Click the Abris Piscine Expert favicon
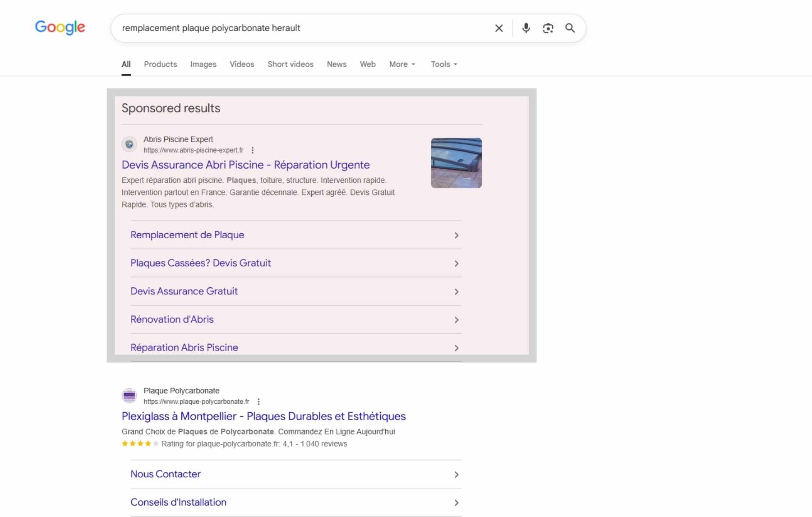Image resolution: width=812 pixels, height=517 pixels. tap(129, 144)
